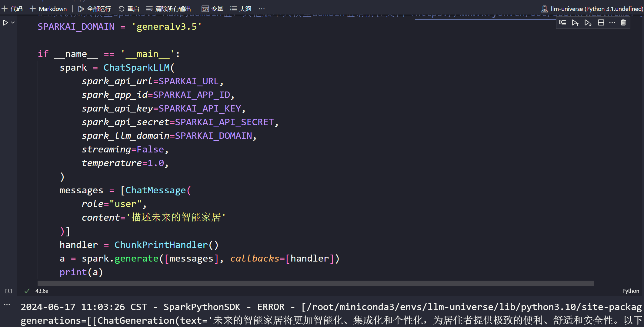Click the 43.6s execution time
Image resolution: width=644 pixels, height=327 pixels.
click(x=42, y=291)
